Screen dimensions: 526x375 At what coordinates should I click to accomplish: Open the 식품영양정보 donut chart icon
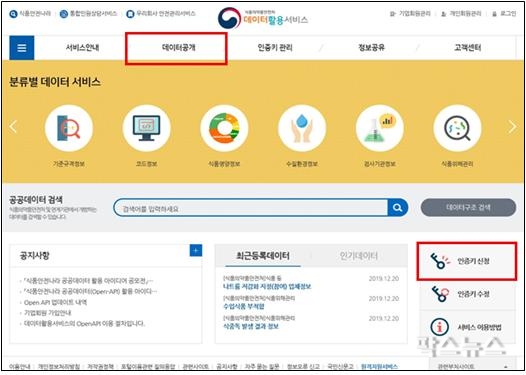pos(224,128)
